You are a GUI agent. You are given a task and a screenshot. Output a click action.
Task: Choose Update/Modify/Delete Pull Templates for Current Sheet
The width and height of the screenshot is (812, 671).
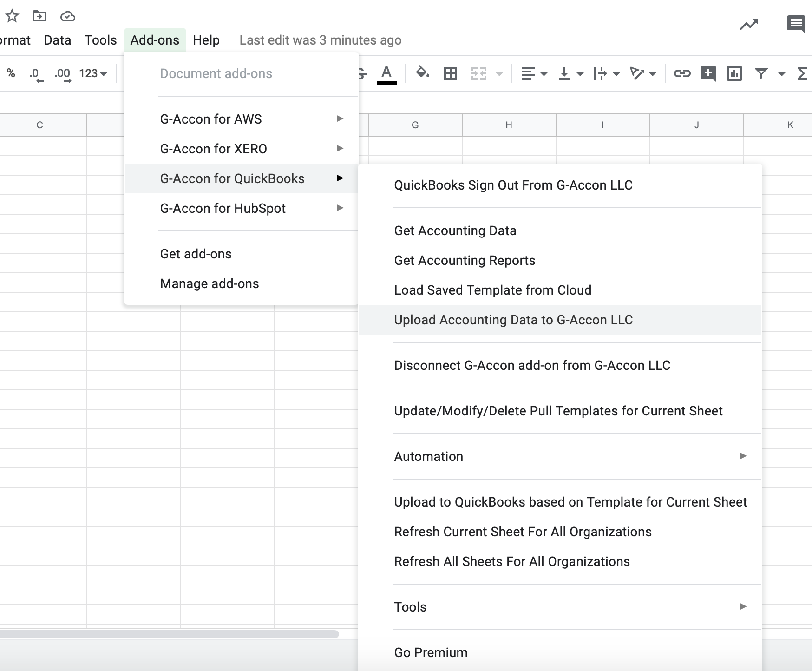[560, 411]
